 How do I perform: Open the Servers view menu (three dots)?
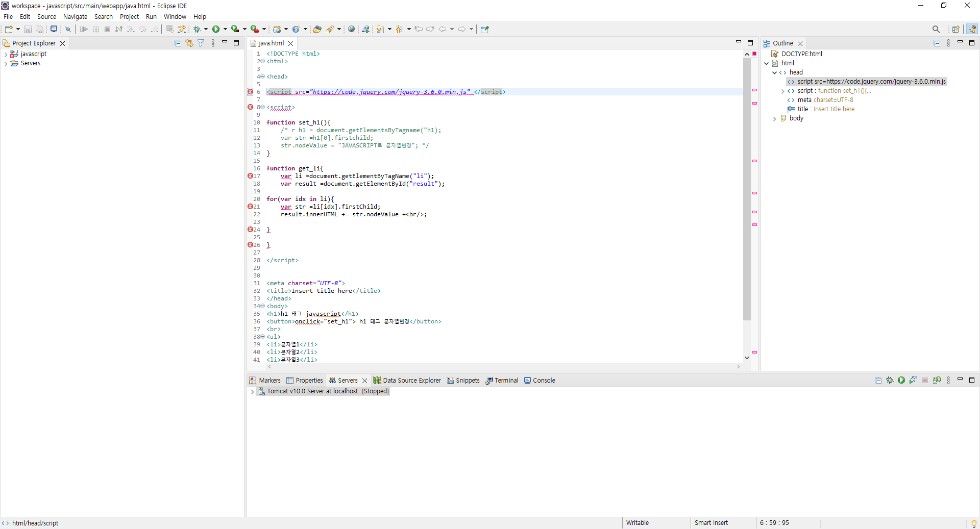pyautogui.click(x=948, y=380)
